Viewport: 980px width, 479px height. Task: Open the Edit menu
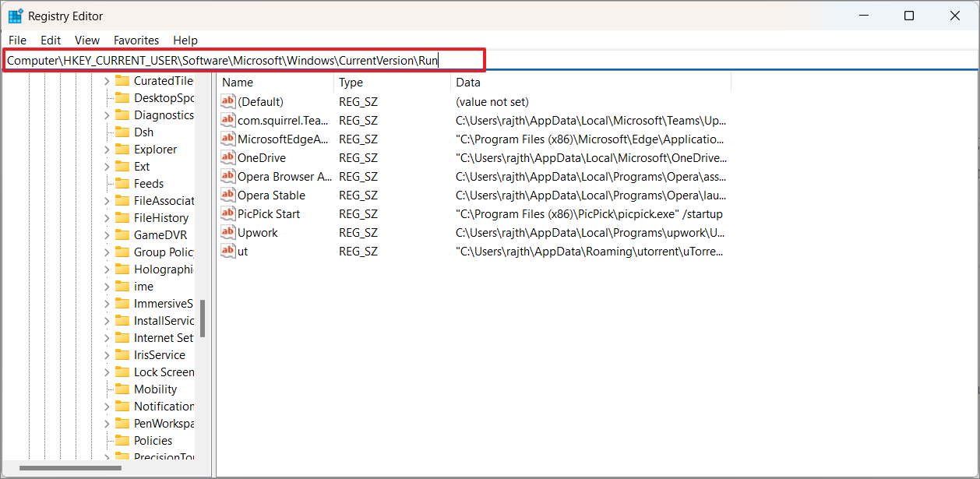coord(51,40)
